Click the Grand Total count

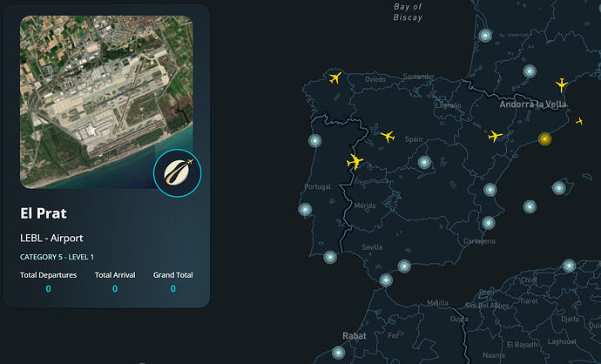click(172, 289)
